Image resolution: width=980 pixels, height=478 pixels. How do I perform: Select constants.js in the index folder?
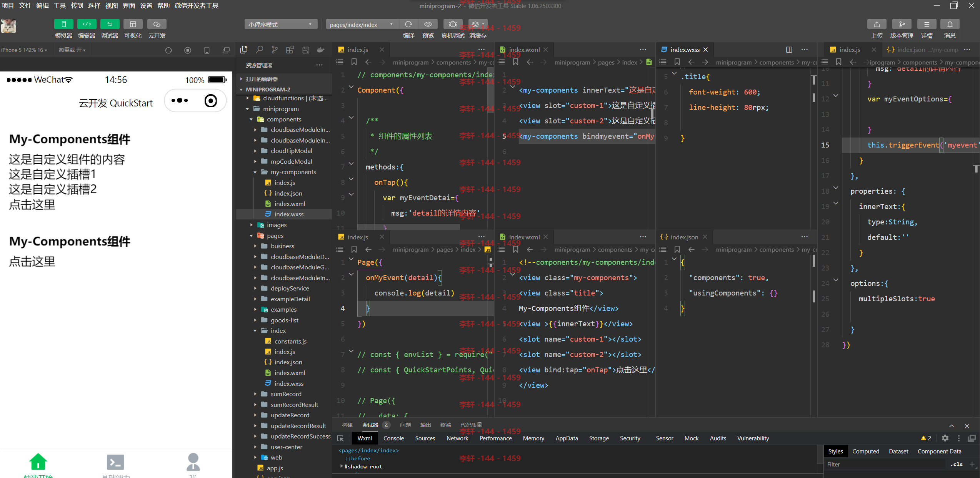290,341
